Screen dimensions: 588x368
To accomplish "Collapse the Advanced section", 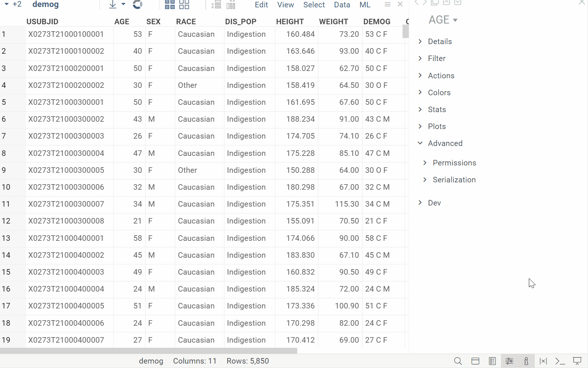I will click(445, 143).
